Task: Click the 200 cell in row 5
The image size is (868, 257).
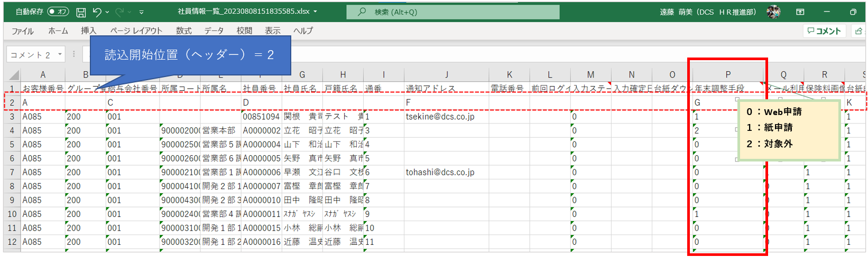Action: (85, 145)
